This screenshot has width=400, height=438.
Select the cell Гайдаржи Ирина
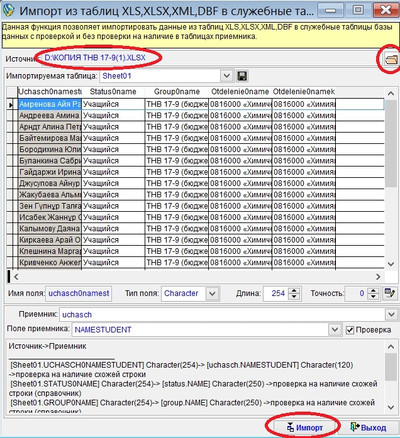tap(50, 172)
